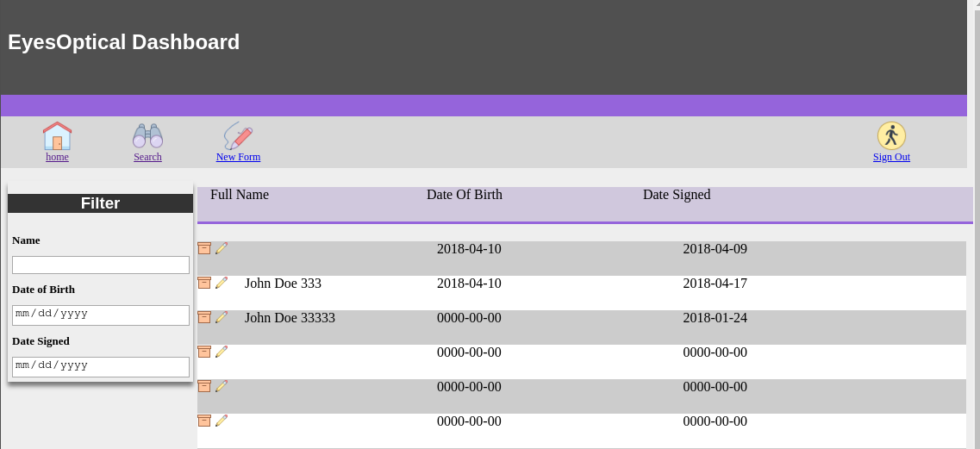Click edit pencil for the 2018-04-09 signed row
The height and width of the screenshot is (449, 980).
222,248
